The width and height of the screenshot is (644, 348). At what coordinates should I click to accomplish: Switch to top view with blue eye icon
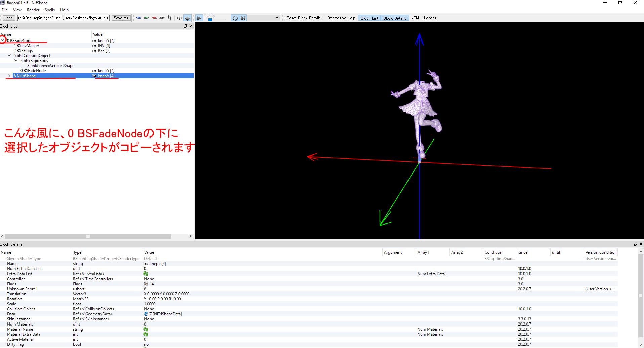(x=138, y=18)
